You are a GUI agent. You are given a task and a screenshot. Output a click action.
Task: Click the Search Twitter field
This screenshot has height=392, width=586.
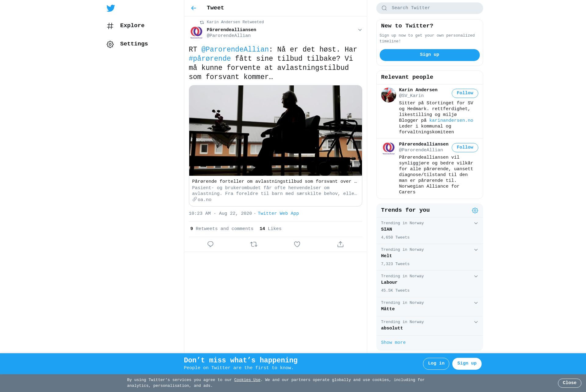[429, 8]
